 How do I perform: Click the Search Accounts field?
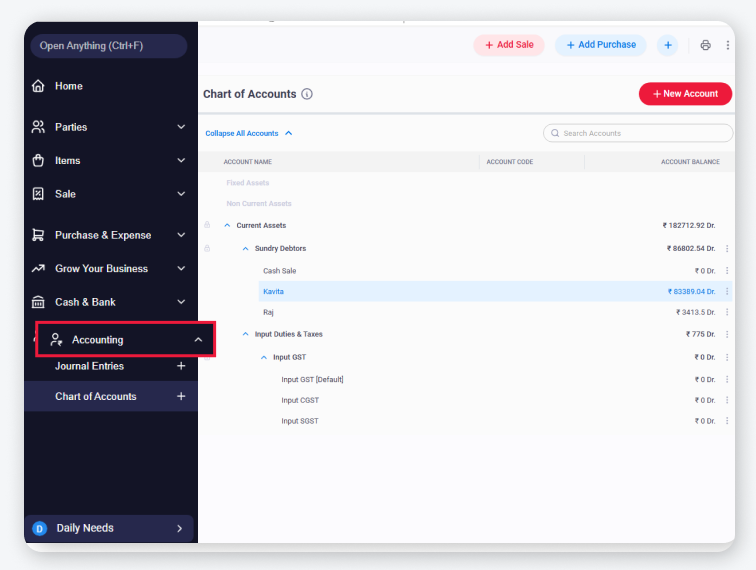point(638,133)
